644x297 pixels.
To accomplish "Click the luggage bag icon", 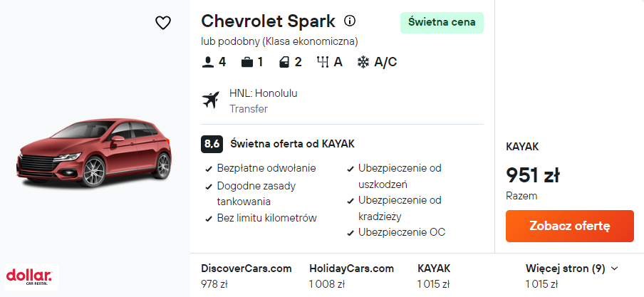I will coord(247,62).
